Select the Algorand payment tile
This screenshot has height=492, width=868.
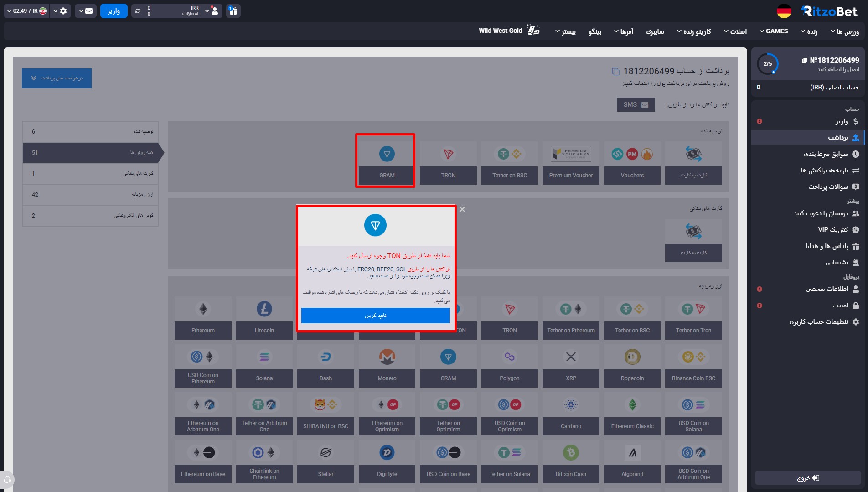(x=632, y=461)
